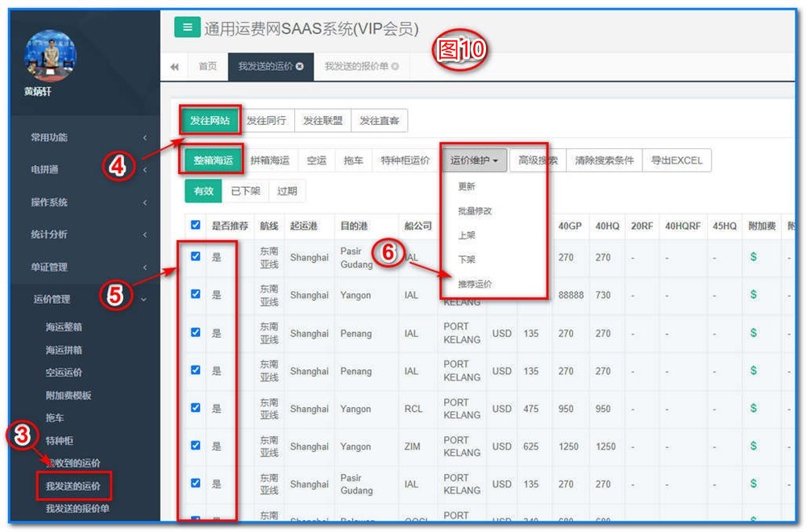806x532 pixels.
Task: Click the double-arrow tab scroll-back icon
Action: click(x=174, y=67)
